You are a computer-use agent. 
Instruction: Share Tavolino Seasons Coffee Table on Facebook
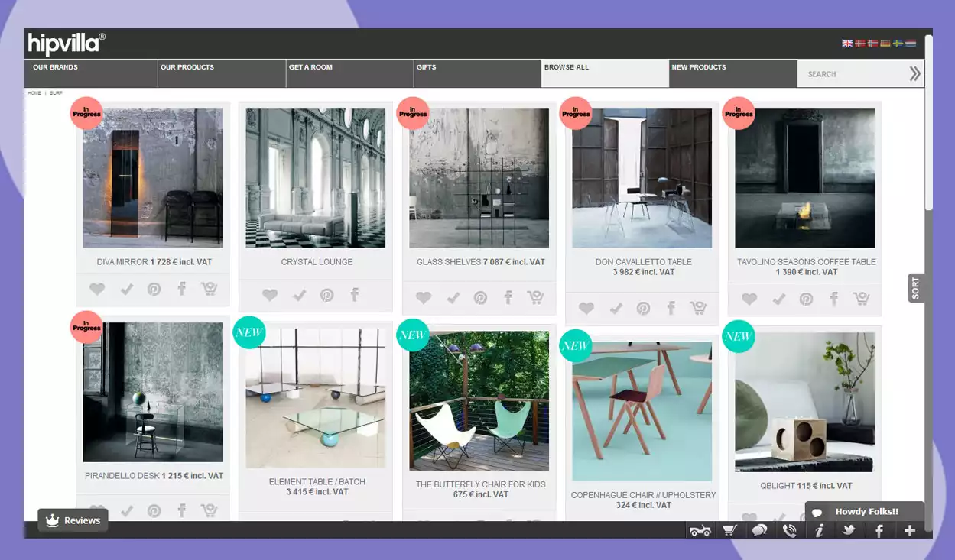tap(833, 299)
